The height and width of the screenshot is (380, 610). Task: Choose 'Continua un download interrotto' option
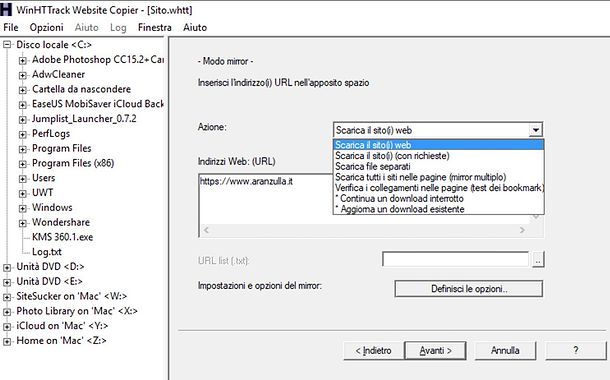[438, 198]
